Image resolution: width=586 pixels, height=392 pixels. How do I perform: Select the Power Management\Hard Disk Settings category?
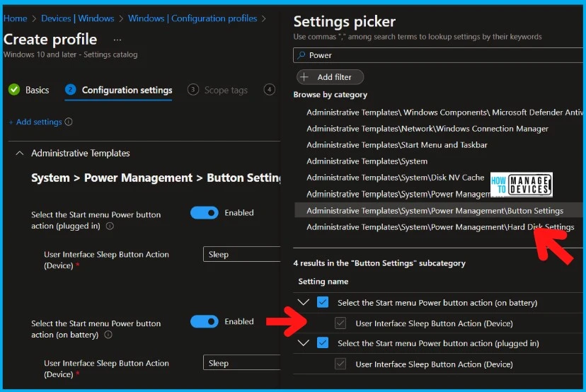pyautogui.click(x=440, y=227)
